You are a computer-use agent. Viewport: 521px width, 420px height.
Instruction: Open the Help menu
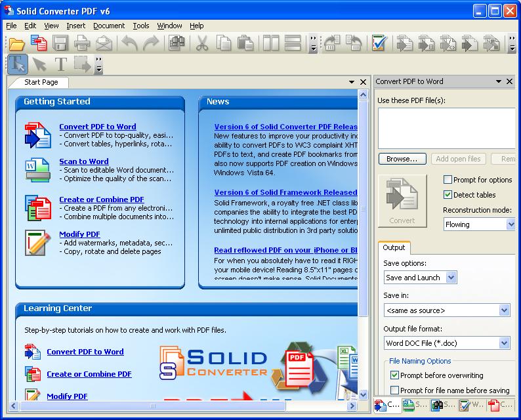tap(197, 26)
